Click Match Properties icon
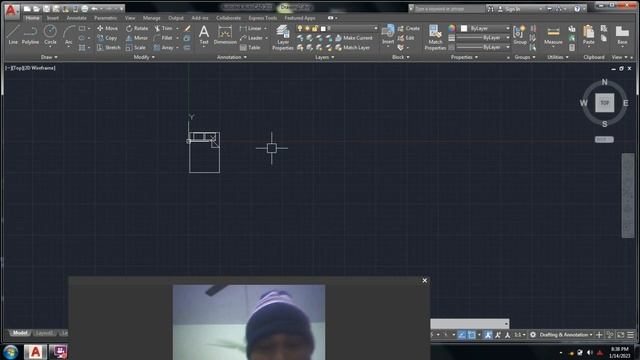640x360 pixels. coord(435,37)
